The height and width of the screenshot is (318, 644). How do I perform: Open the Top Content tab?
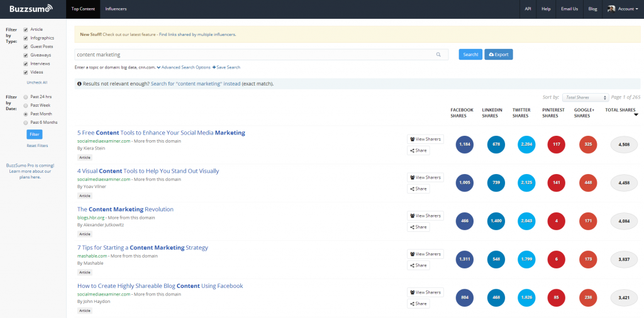click(83, 9)
